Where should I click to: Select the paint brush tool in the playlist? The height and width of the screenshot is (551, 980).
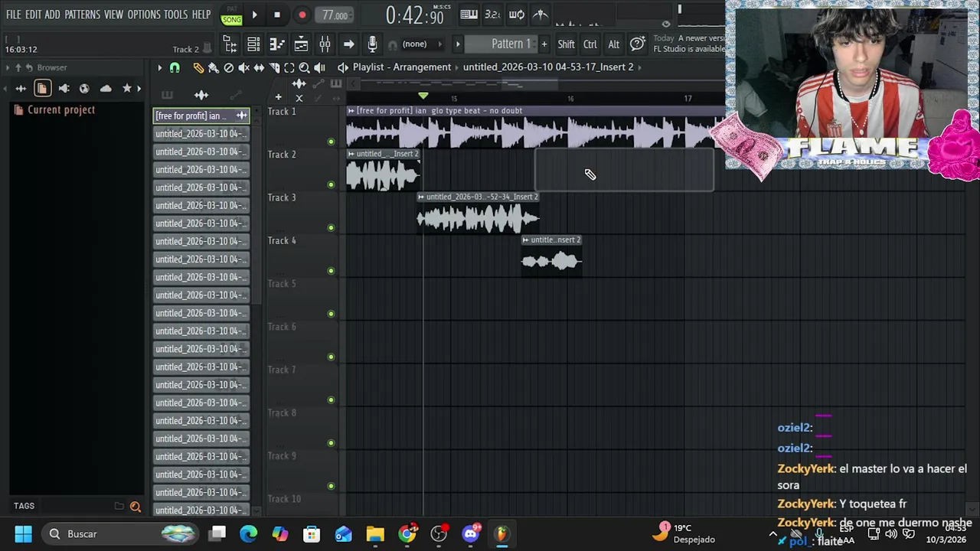(214, 67)
